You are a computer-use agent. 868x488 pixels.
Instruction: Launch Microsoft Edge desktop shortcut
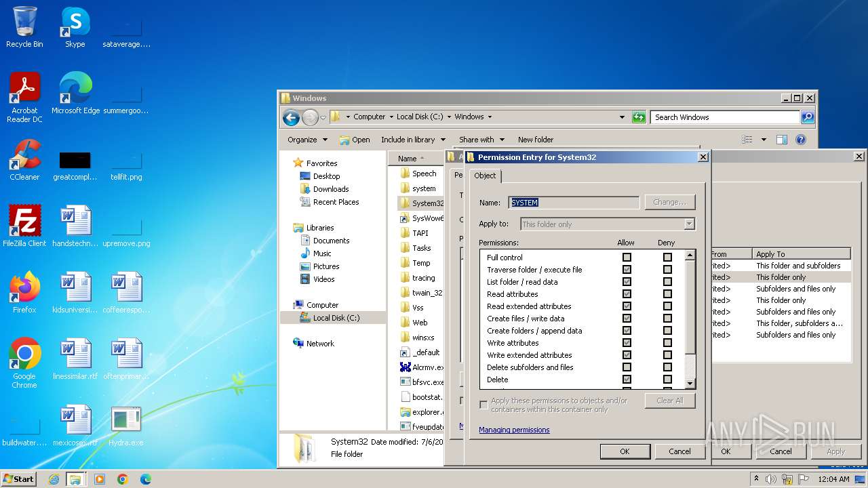pyautogui.click(x=75, y=94)
